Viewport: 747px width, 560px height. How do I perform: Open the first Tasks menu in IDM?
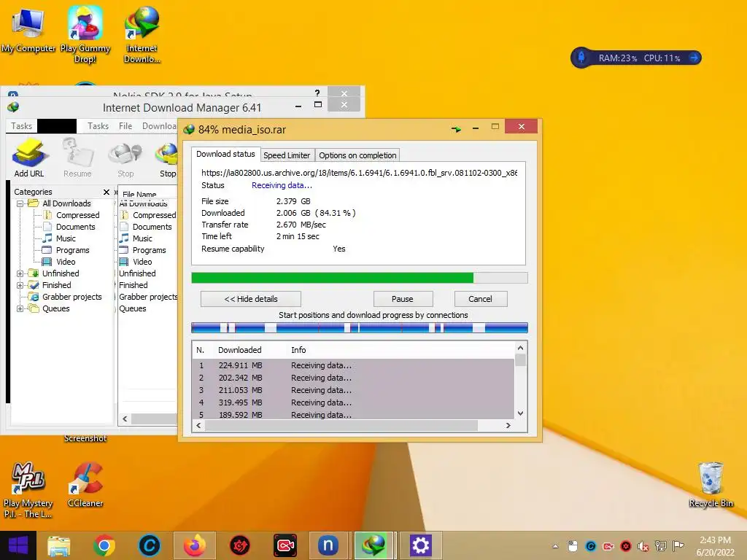point(21,126)
